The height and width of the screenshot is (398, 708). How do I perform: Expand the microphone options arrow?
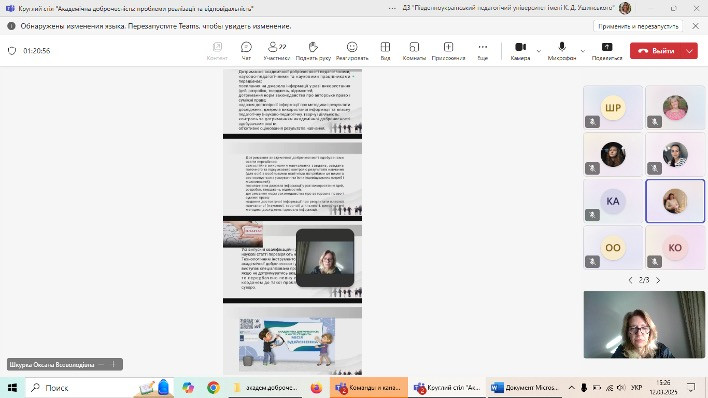coord(582,51)
